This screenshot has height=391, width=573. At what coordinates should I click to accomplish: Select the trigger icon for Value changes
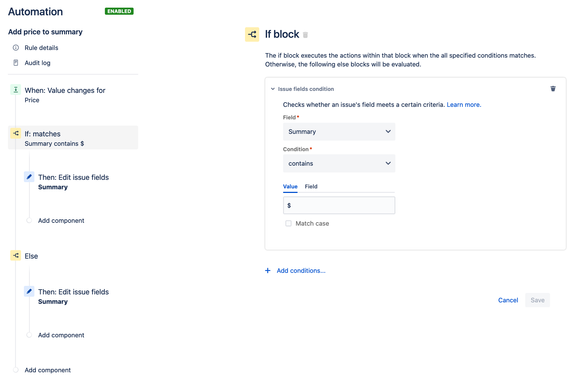coord(15,90)
